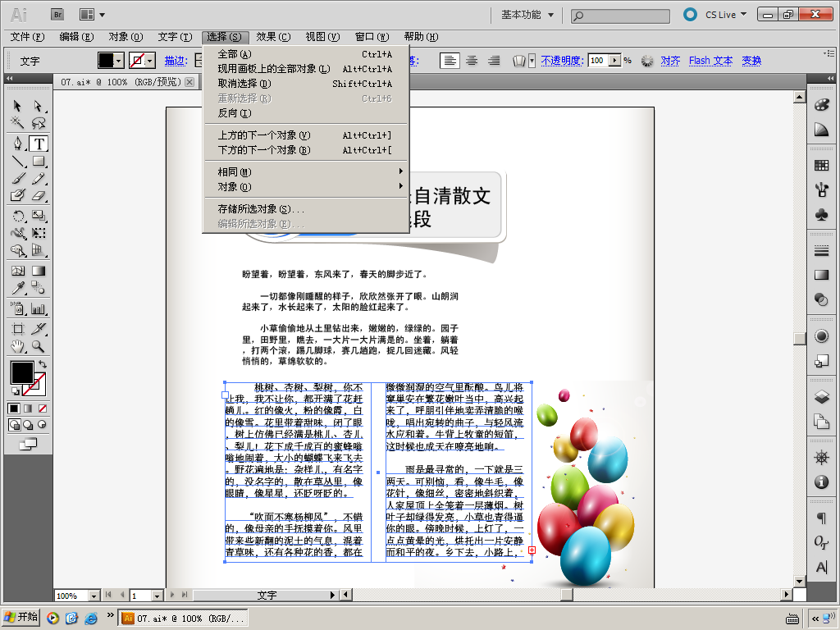The height and width of the screenshot is (630, 840).
Task: Enable Draw Normal mode
Action: click(x=15, y=425)
